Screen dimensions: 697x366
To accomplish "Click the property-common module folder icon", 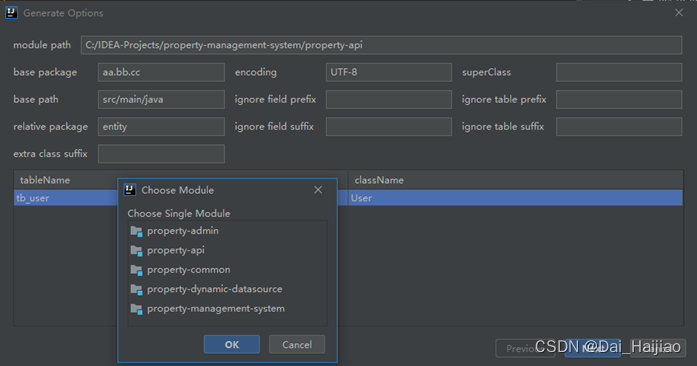I will coord(136,270).
